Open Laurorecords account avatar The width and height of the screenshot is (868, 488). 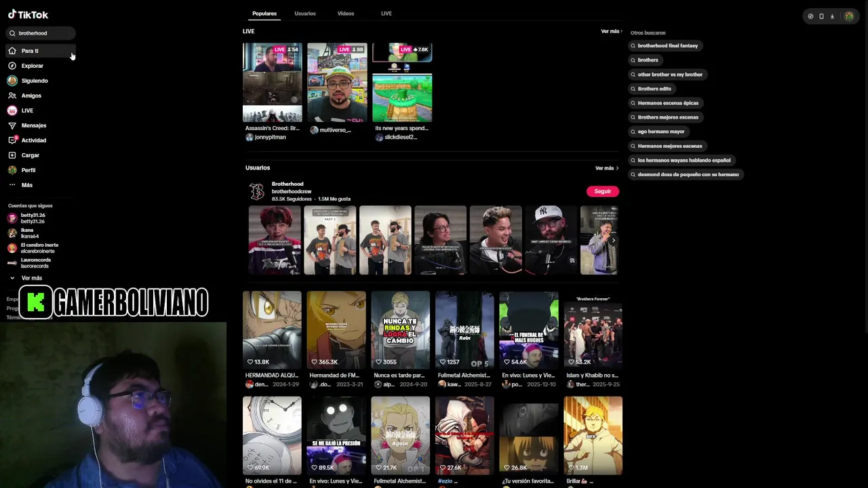pyautogui.click(x=12, y=263)
